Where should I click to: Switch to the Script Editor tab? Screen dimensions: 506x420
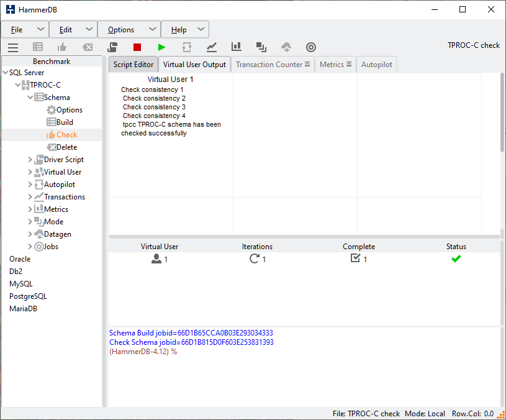[x=133, y=65]
